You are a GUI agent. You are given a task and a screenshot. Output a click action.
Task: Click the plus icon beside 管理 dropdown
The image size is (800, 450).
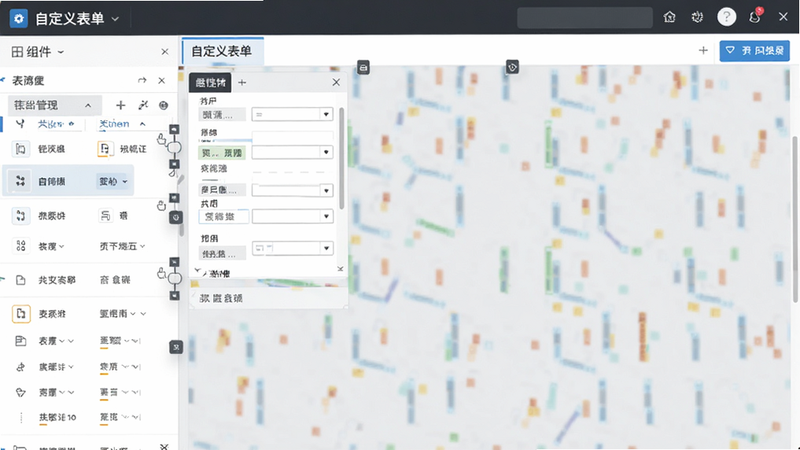[x=120, y=105]
